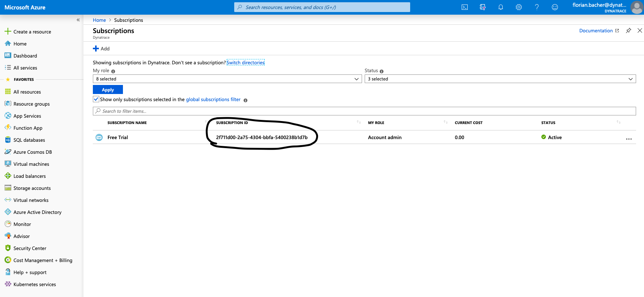Pin the Subscriptions blade to dashboard
The image size is (644, 297).
click(x=629, y=30)
